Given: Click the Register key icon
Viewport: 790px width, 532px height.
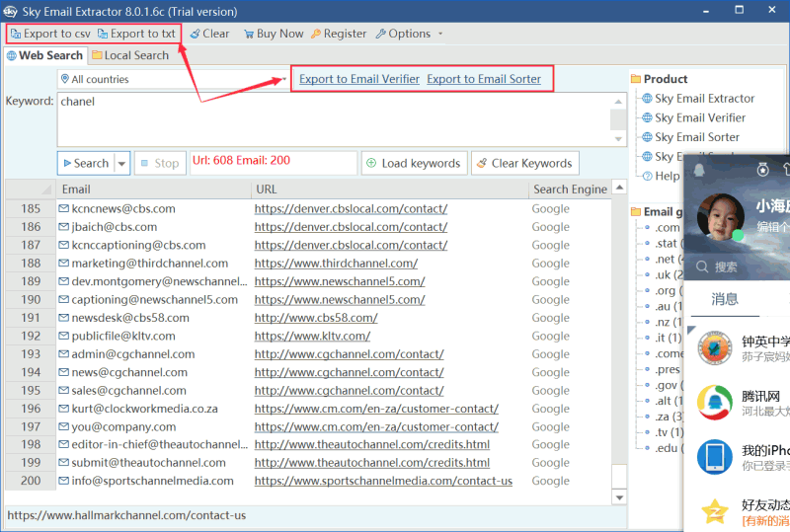Looking at the screenshot, I should [316, 34].
